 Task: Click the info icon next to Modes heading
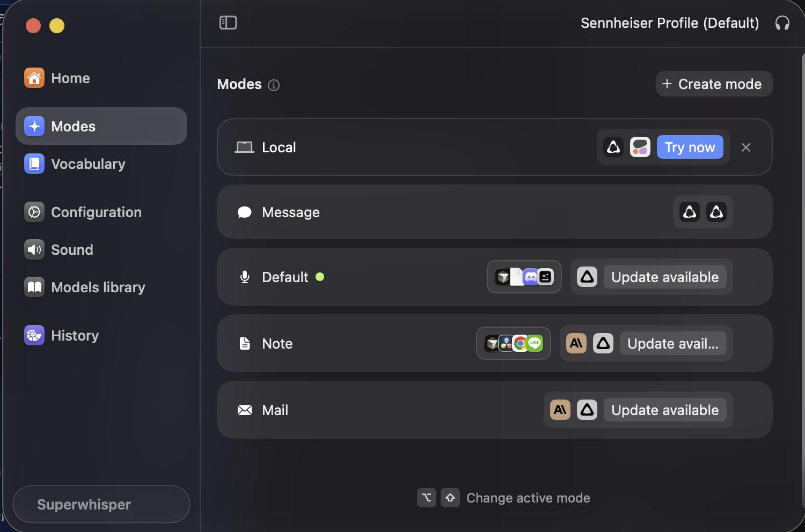[274, 85]
